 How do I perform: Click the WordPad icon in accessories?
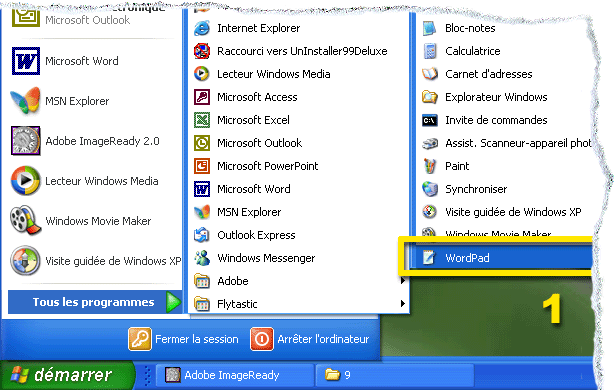tap(429, 258)
